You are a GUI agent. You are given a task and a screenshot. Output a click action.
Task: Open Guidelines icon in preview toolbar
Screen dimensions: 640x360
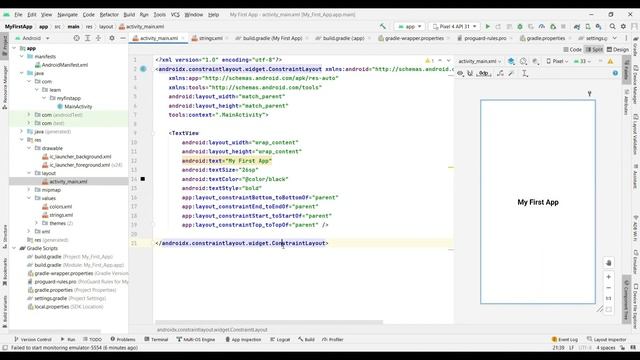pyautogui.click(x=525, y=73)
